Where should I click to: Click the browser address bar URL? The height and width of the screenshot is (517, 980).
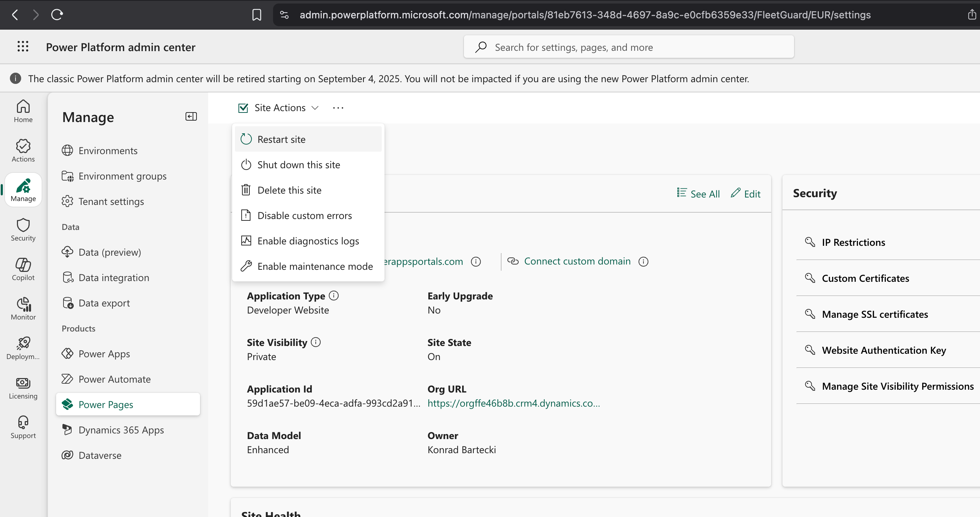click(x=585, y=15)
